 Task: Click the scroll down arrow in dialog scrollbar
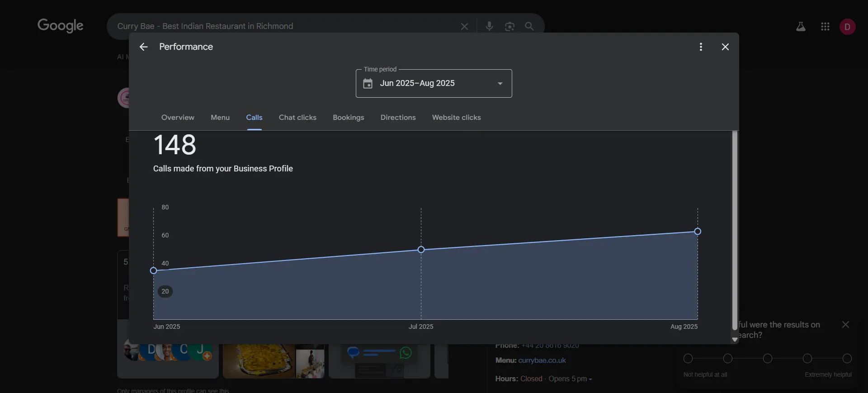coord(735,339)
